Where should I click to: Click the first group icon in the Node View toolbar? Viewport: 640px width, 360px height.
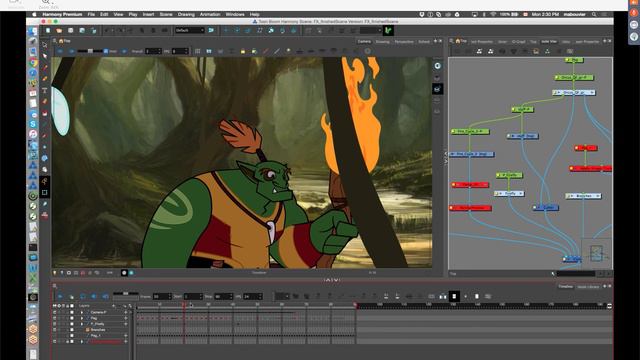[x=479, y=51]
